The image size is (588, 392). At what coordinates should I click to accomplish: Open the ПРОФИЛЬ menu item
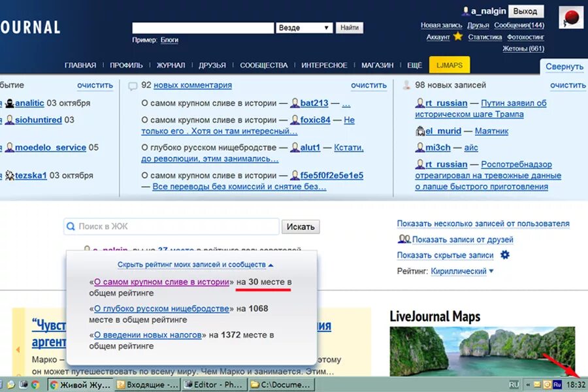126,65
